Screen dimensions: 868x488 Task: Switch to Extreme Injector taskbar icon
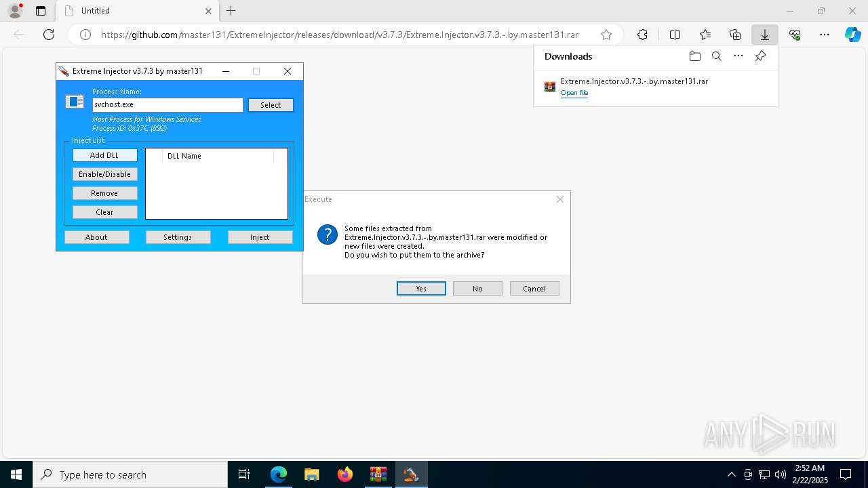point(411,474)
